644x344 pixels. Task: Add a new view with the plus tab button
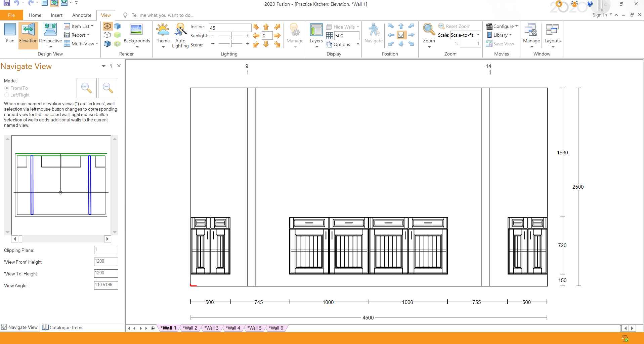153,328
